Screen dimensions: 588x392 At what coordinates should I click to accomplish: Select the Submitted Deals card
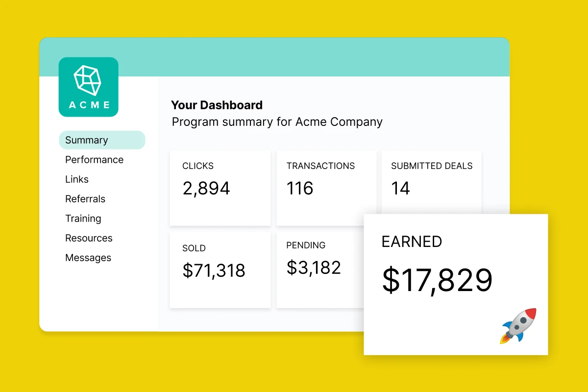(x=431, y=182)
